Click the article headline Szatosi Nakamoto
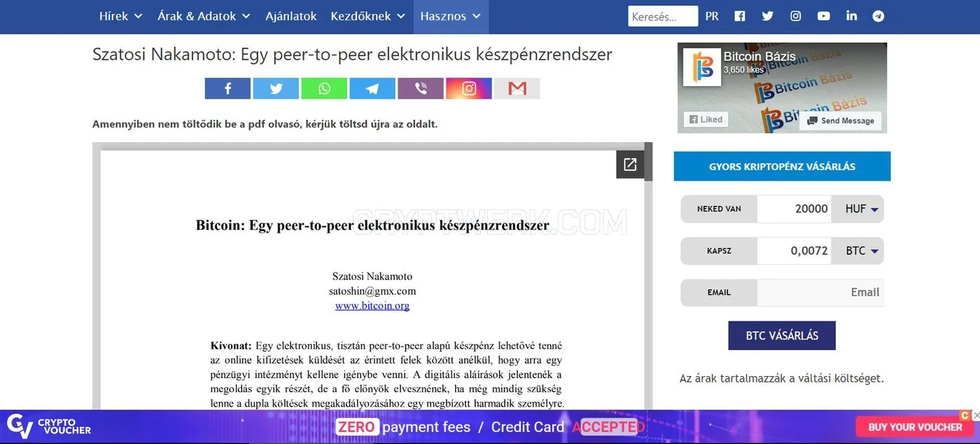Screen dimensions: 980x444 point(352,54)
